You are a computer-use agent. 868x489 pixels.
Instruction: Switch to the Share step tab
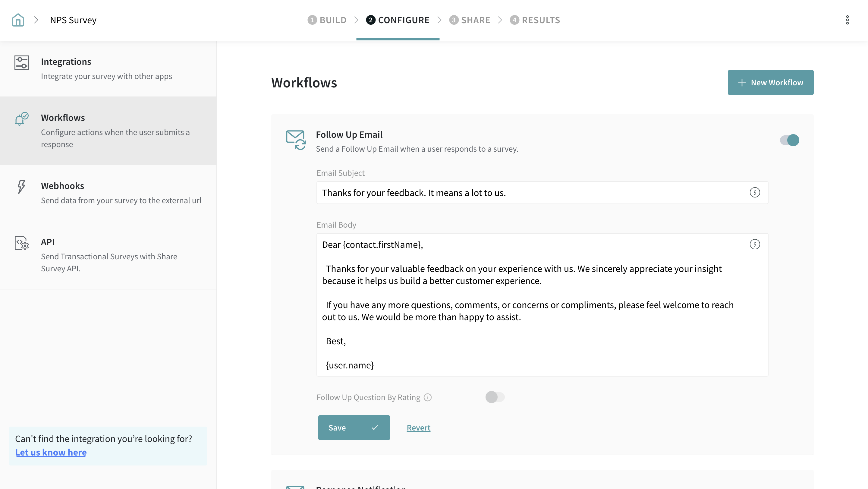[x=470, y=20]
